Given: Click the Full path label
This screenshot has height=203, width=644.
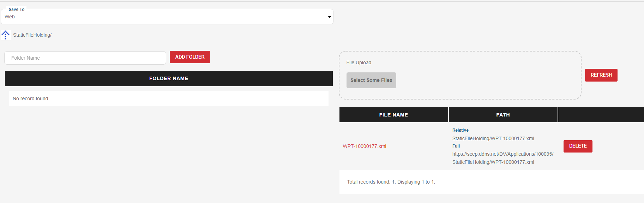Looking at the screenshot, I should tap(456, 146).
